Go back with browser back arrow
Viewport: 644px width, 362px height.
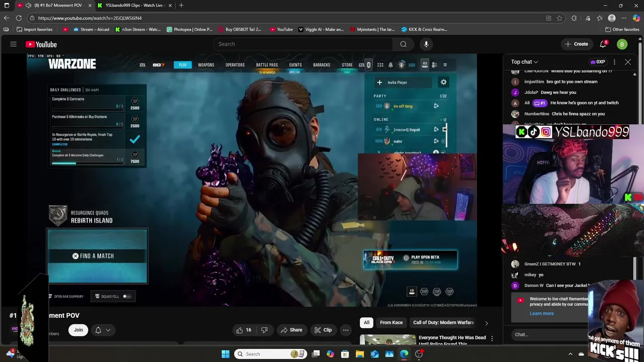(6, 18)
